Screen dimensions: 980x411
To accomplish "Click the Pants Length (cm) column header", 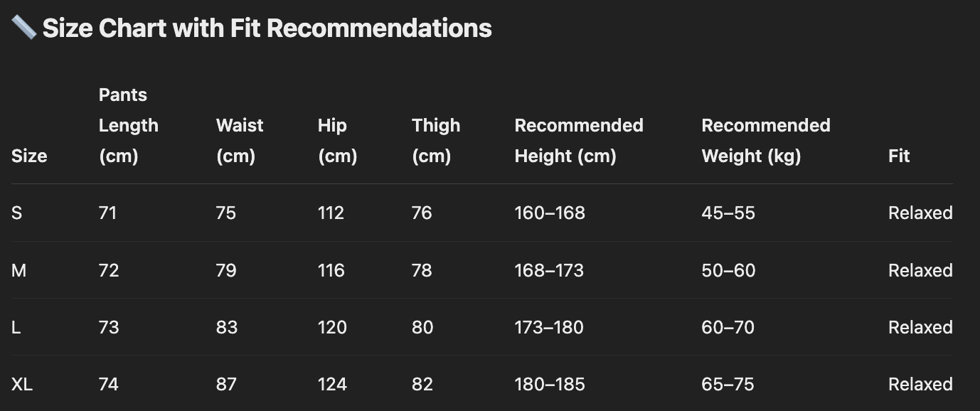I will coord(128,126).
